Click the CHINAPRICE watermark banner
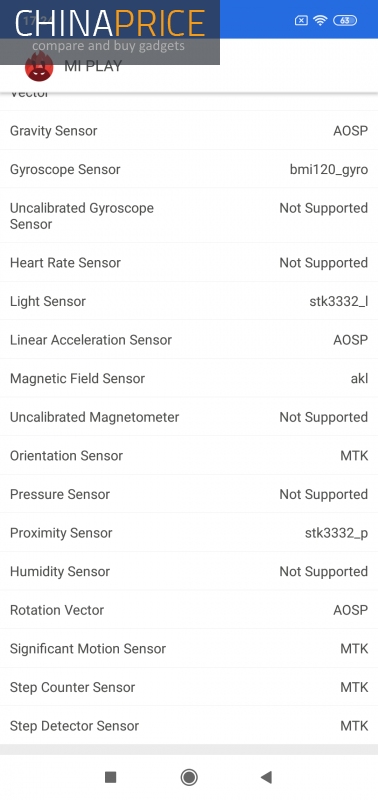378x800 pixels. pyautogui.click(x=110, y=32)
